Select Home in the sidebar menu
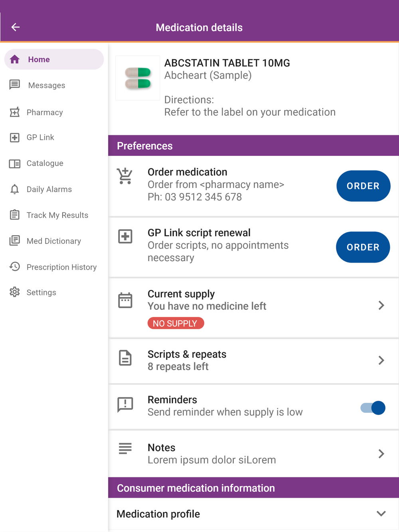This screenshot has width=399, height=532. (54, 59)
